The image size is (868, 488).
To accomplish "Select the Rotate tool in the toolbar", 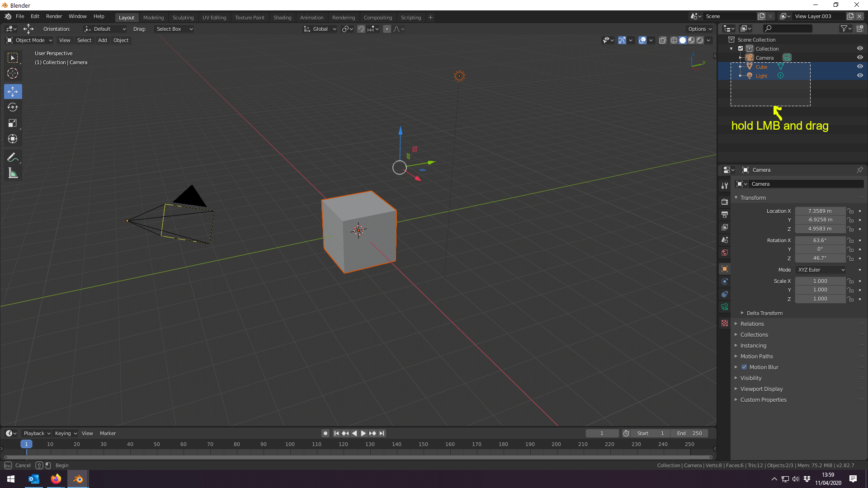I will pyautogui.click(x=13, y=107).
